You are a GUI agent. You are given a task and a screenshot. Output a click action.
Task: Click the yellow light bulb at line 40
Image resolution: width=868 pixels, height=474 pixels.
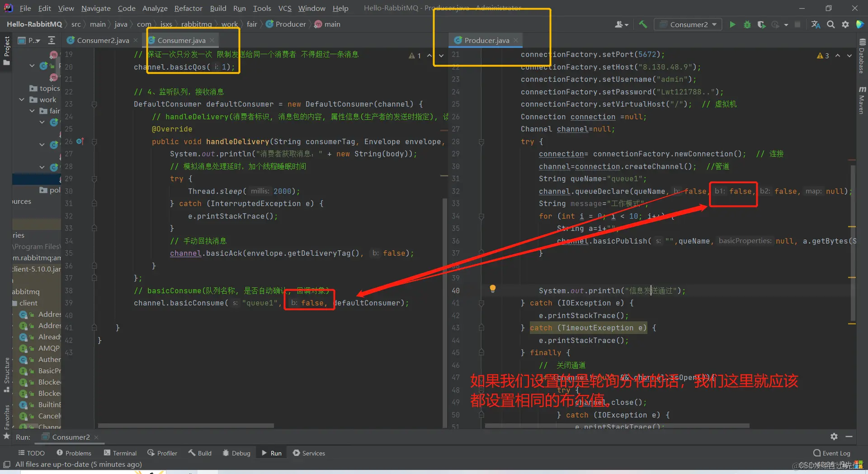click(493, 289)
